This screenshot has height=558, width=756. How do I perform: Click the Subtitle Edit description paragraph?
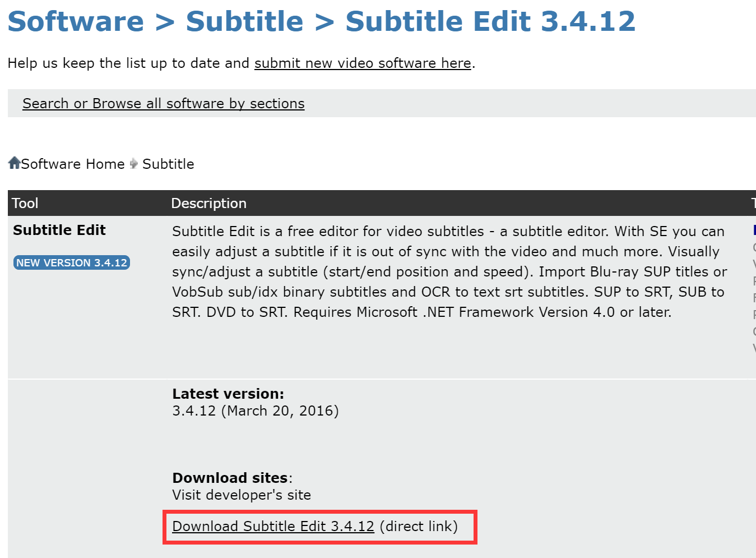pos(448,272)
